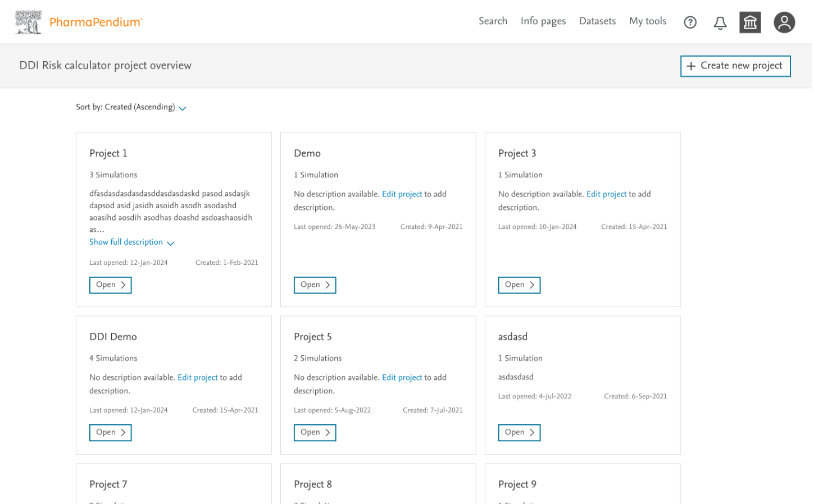
Task: Open the DDI Demo project
Action: [x=110, y=433]
